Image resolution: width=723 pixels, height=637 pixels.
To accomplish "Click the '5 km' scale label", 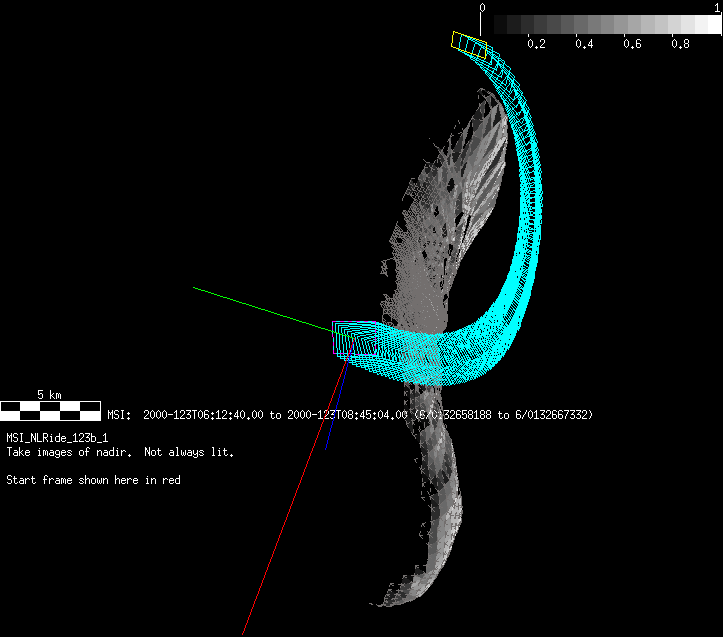I will click(49, 395).
